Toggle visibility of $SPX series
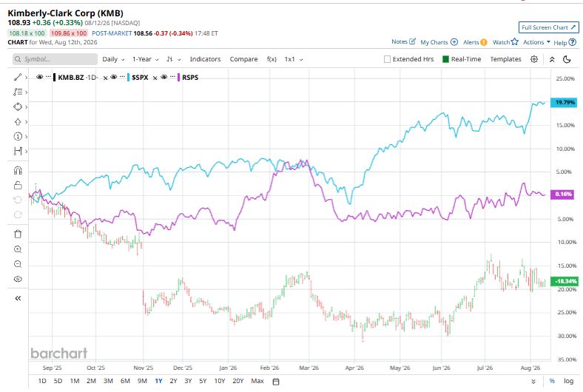 click(x=114, y=77)
